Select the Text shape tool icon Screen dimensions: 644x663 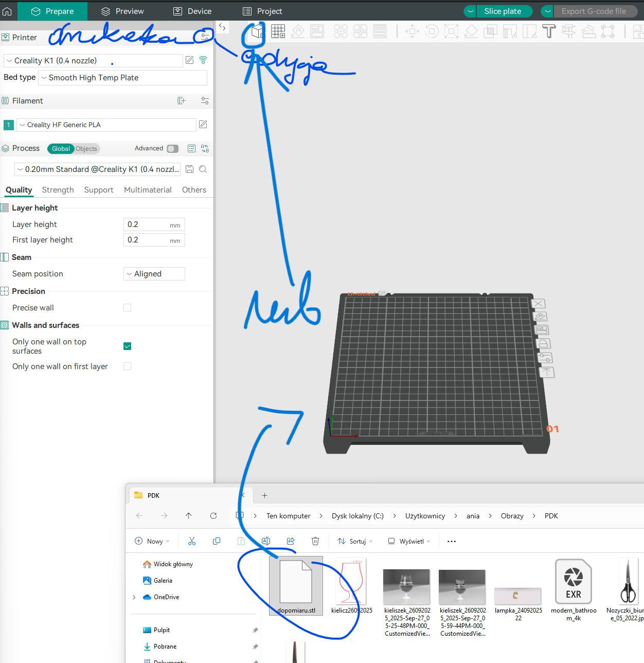[549, 32]
